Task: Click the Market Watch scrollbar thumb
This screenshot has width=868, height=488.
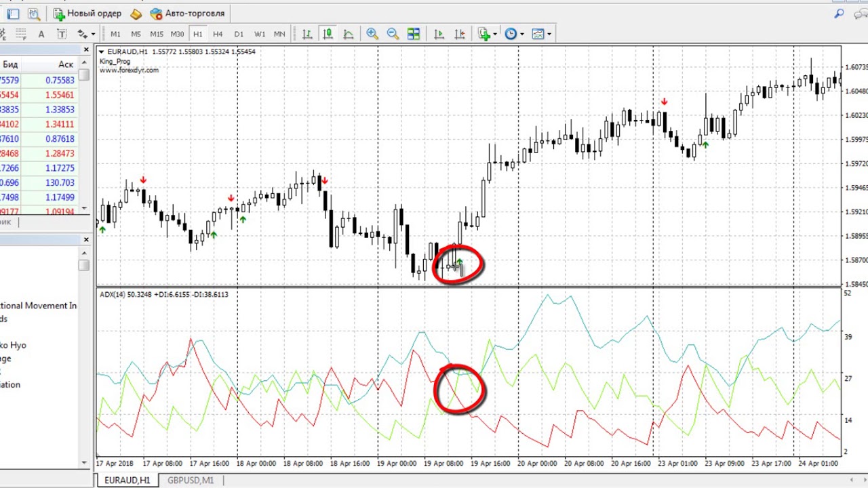Action: click(x=84, y=75)
